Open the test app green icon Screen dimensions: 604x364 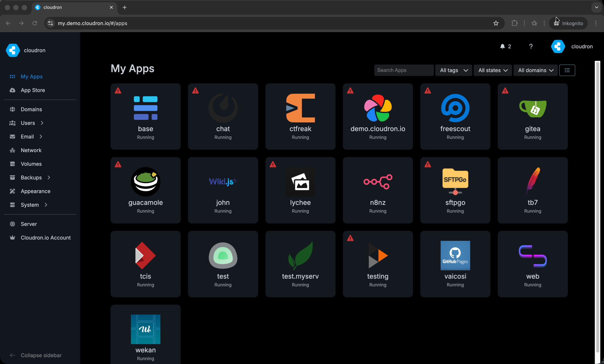[x=223, y=255]
